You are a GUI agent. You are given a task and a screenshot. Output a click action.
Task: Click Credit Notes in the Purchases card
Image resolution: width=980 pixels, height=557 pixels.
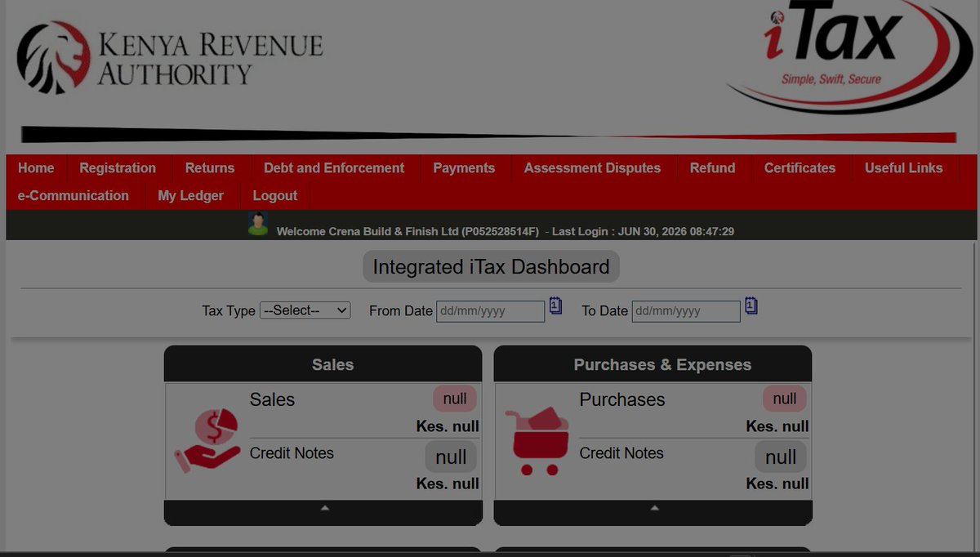(621, 453)
